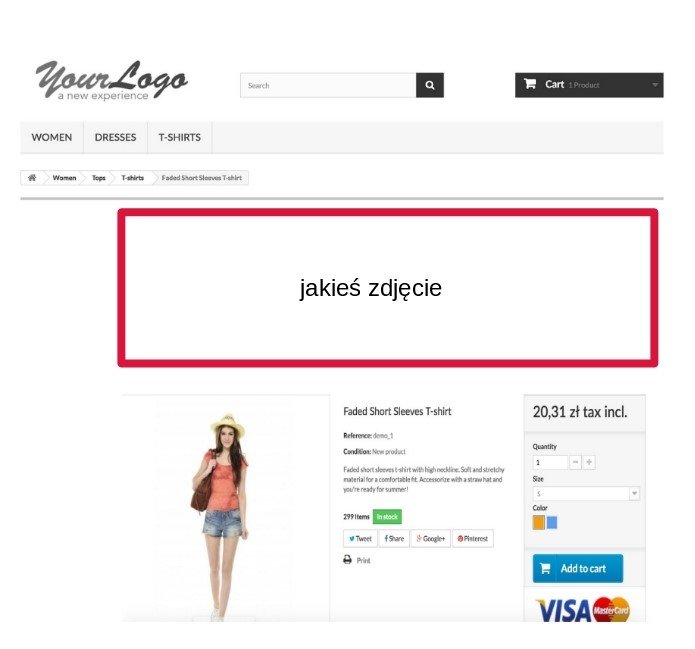Increase quantity with plus button
Screen dimensions: 695x649
(x=589, y=462)
